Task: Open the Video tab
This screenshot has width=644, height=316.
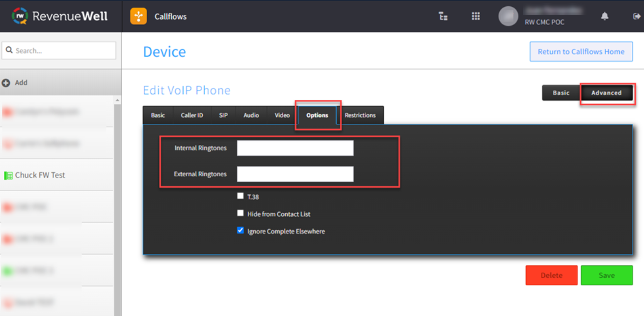Action: (x=282, y=115)
